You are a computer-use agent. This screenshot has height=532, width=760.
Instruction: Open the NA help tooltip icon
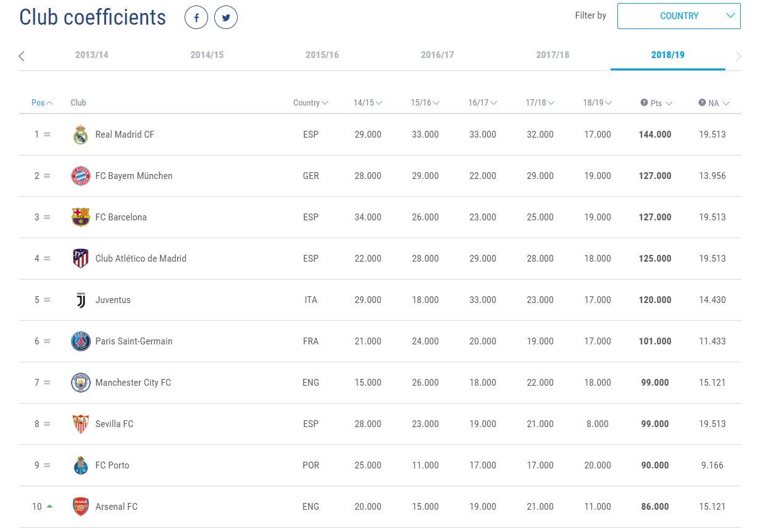[x=702, y=103]
